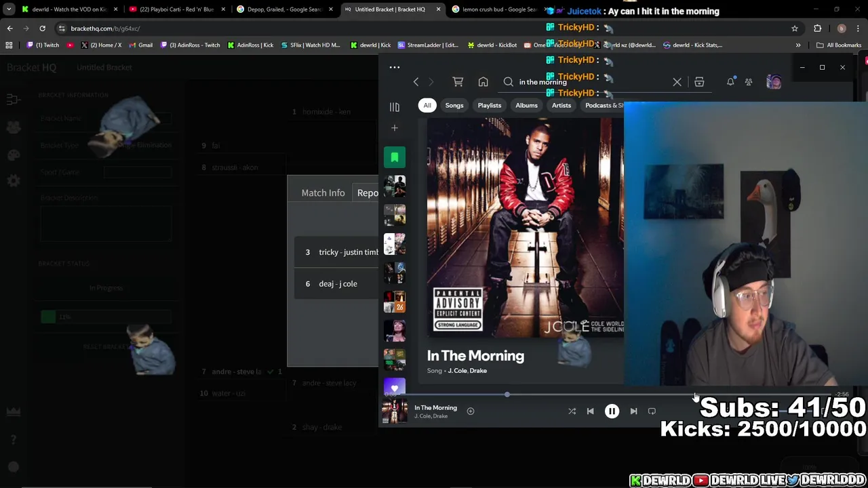Select the Playlists filter chip
The width and height of the screenshot is (868, 488).
coord(489,105)
